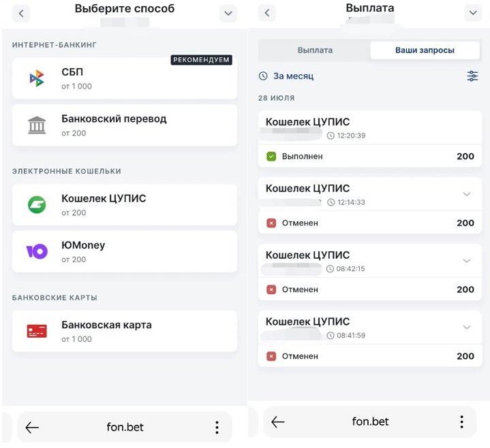The image size is (490, 448).
Task: Choose СБП payout method
Action: (x=125, y=78)
